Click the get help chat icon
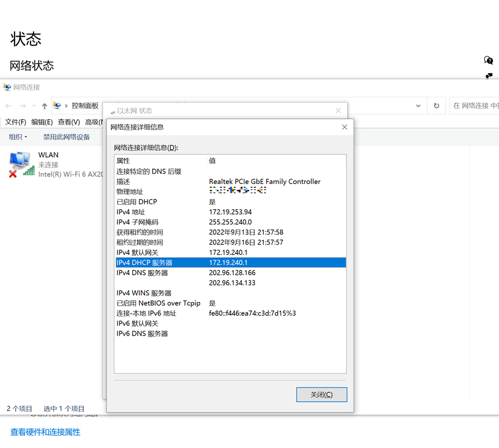 point(488,61)
